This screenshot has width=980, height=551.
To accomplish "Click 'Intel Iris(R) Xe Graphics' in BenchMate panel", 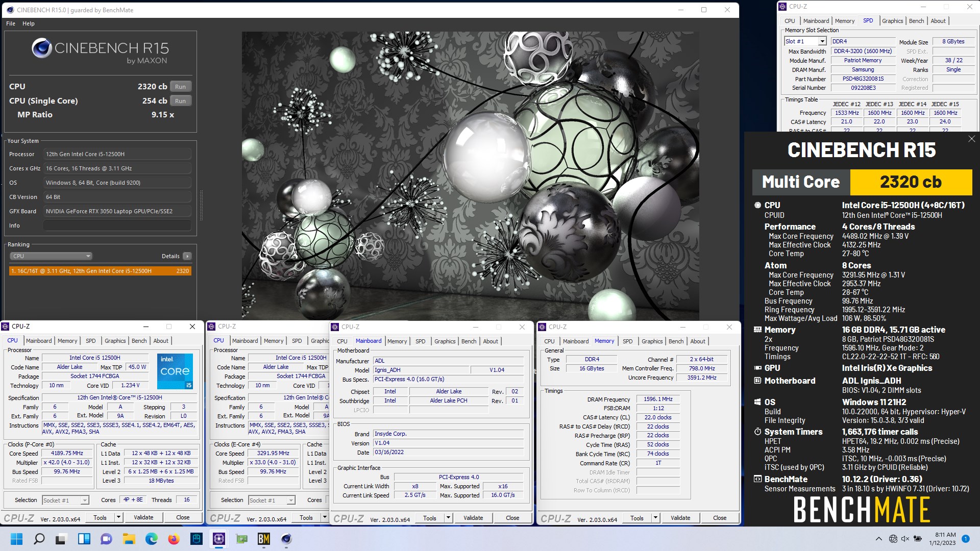I will tap(887, 368).
